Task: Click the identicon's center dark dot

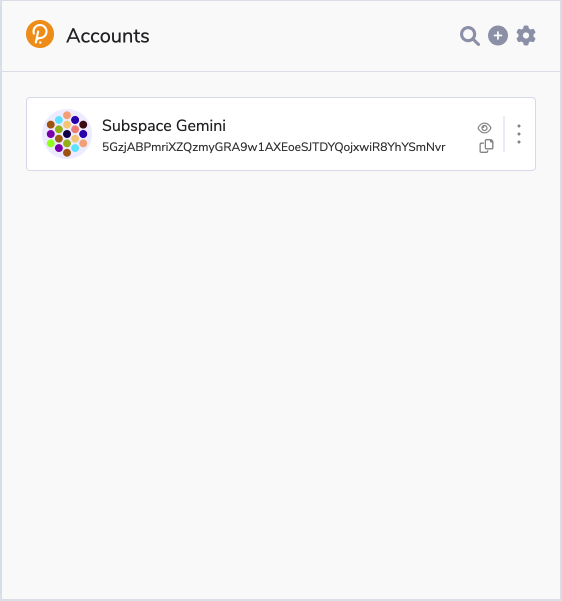Action: [67, 134]
